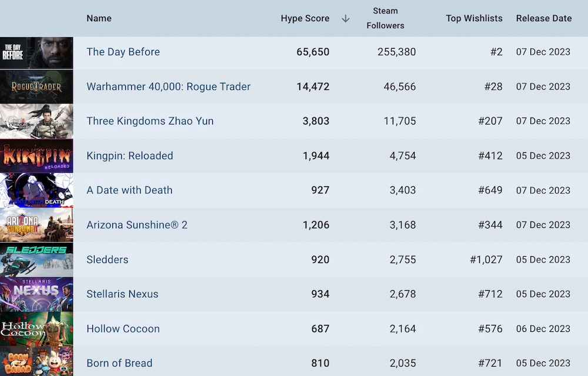Toggle the descending sort arrow icon
Image resolution: width=588 pixels, height=376 pixels.
coord(346,19)
